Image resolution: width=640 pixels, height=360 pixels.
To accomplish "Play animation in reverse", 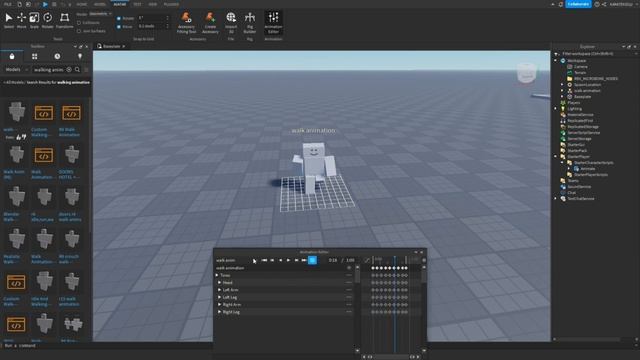I will tap(280, 260).
